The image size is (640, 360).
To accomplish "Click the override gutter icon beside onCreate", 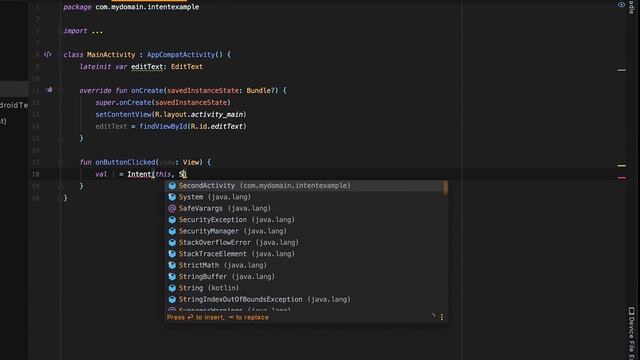I will tap(49, 90).
